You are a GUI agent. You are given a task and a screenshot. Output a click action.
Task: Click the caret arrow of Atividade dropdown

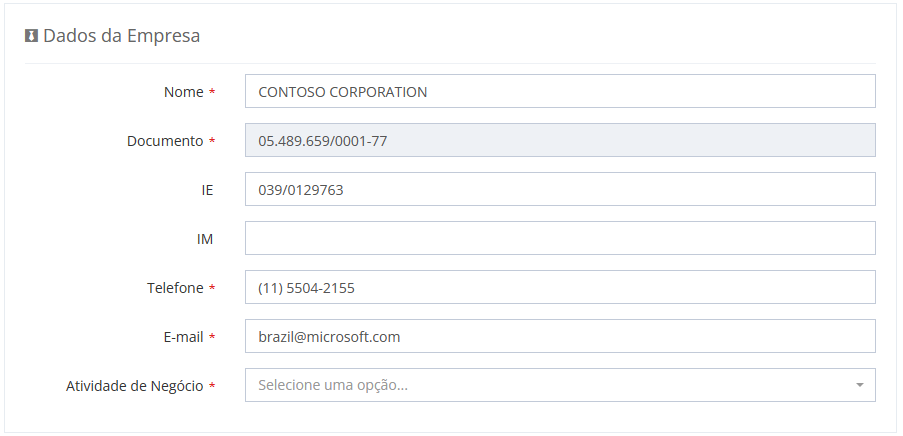[x=859, y=385]
